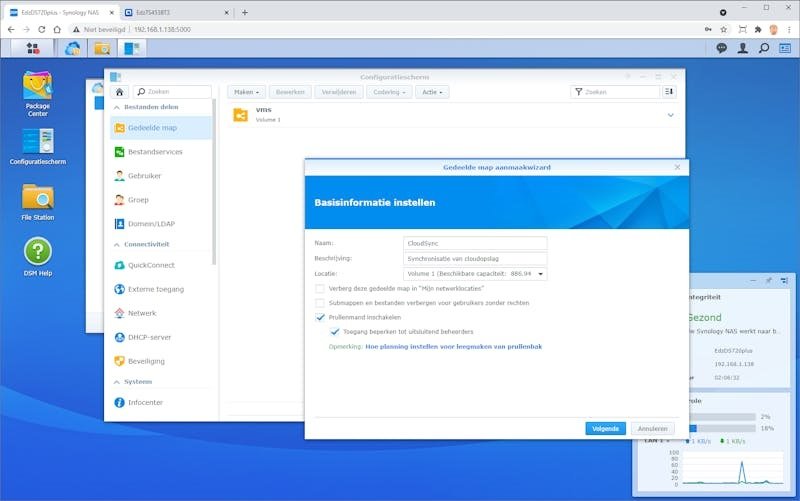Toggle the widgets panel icon
This screenshot has height=501, width=800.
pos(785,48)
